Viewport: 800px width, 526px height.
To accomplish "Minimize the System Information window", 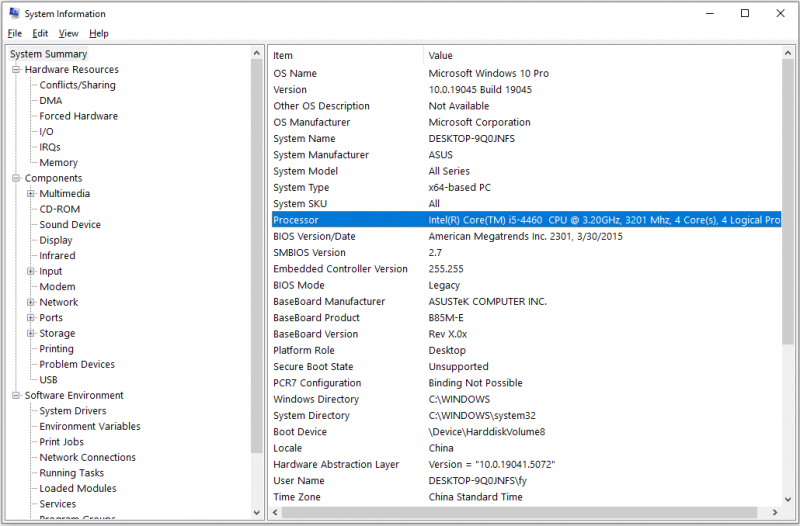I will [710, 13].
